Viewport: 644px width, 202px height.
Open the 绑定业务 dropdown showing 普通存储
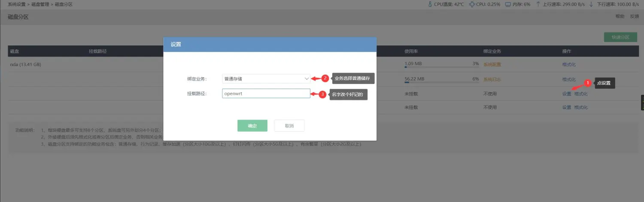click(x=266, y=79)
